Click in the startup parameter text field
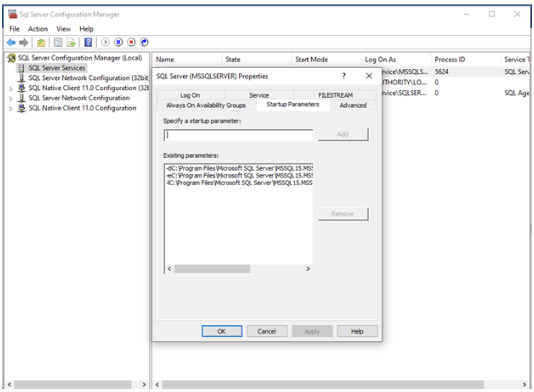 pyautogui.click(x=239, y=135)
